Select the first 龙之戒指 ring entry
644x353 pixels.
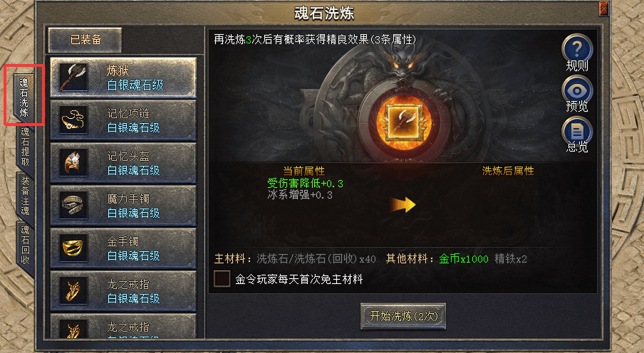123,290
